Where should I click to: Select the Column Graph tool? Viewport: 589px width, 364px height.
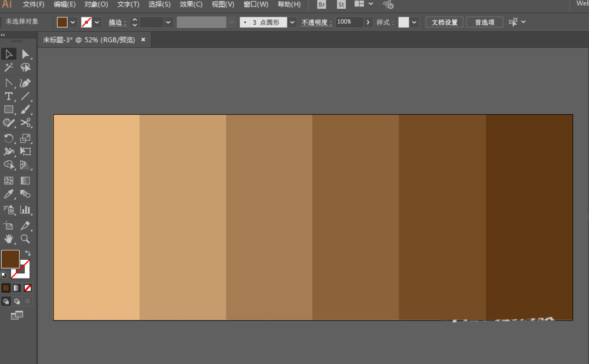(25, 210)
